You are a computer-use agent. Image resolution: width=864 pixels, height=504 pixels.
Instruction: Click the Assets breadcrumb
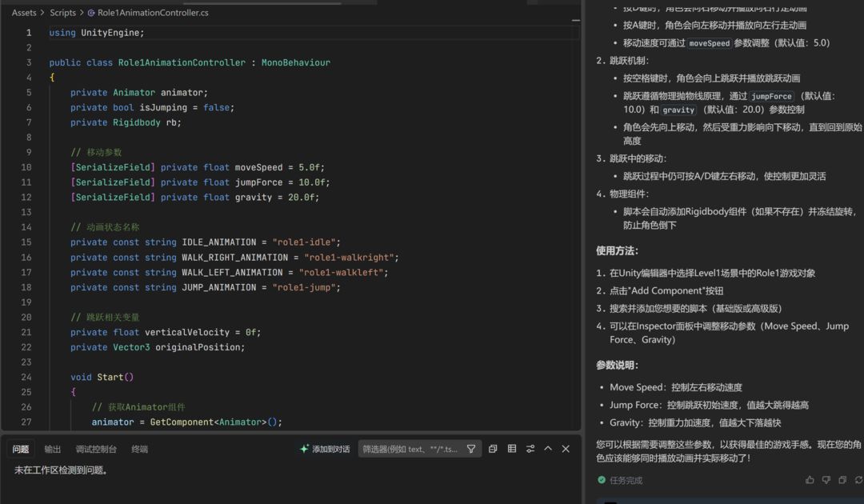click(24, 13)
